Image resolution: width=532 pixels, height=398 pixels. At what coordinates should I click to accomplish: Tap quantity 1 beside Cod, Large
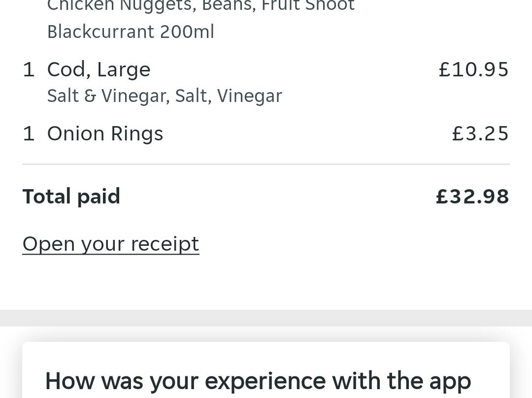pyautogui.click(x=29, y=69)
